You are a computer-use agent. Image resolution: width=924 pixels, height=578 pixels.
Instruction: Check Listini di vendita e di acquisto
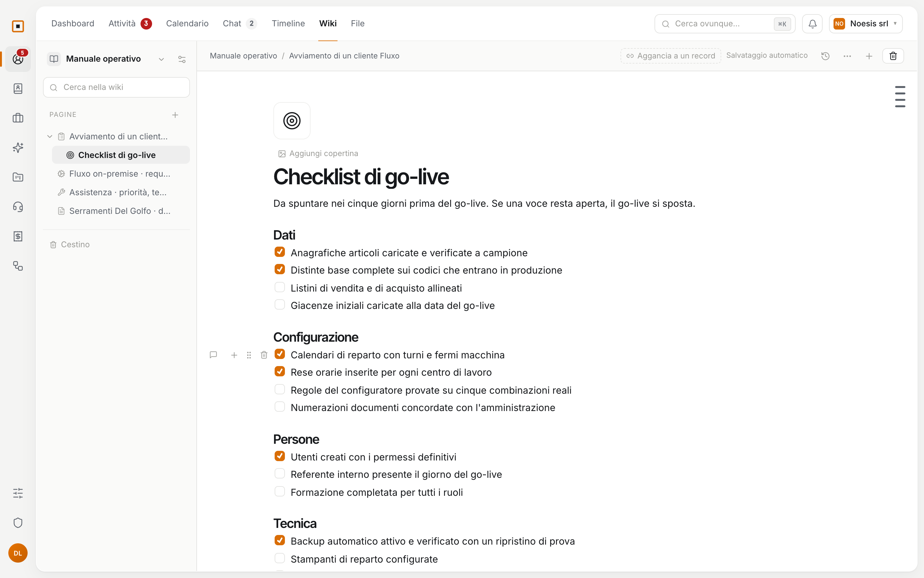279,287
